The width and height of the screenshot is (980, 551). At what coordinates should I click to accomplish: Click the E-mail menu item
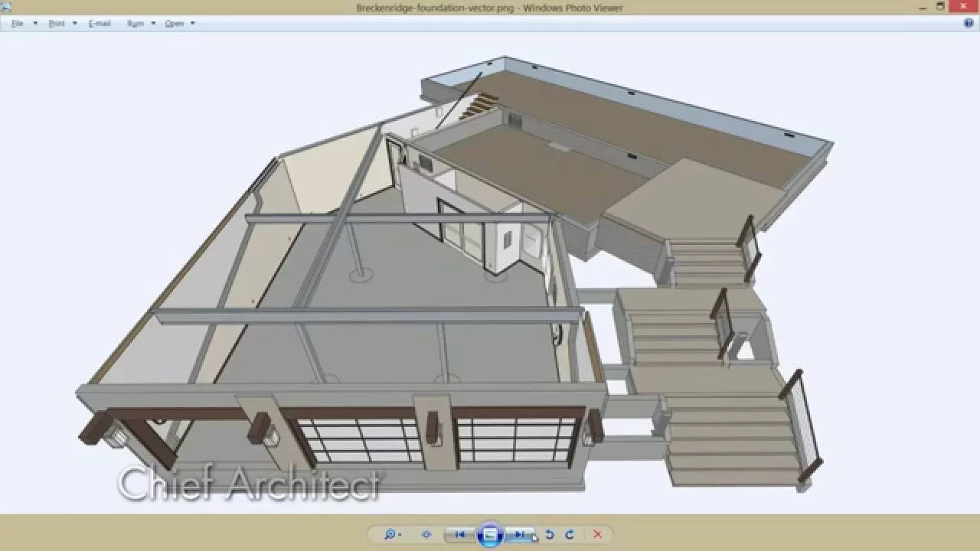[100, 23]
